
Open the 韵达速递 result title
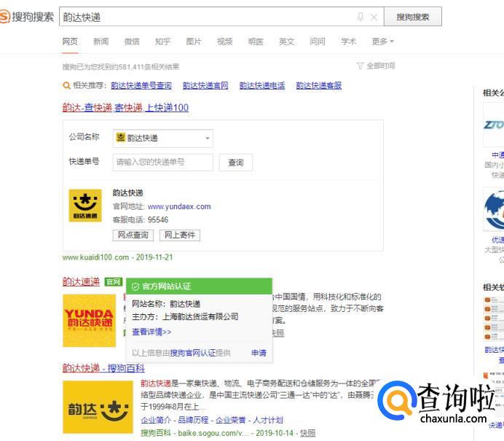81,282
